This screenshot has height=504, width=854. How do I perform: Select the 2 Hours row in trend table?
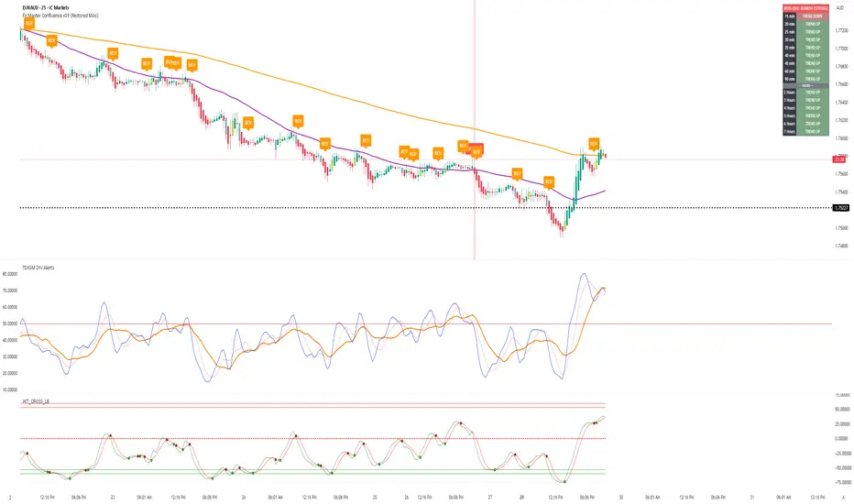pyautogui.click(x=805, y=92)
